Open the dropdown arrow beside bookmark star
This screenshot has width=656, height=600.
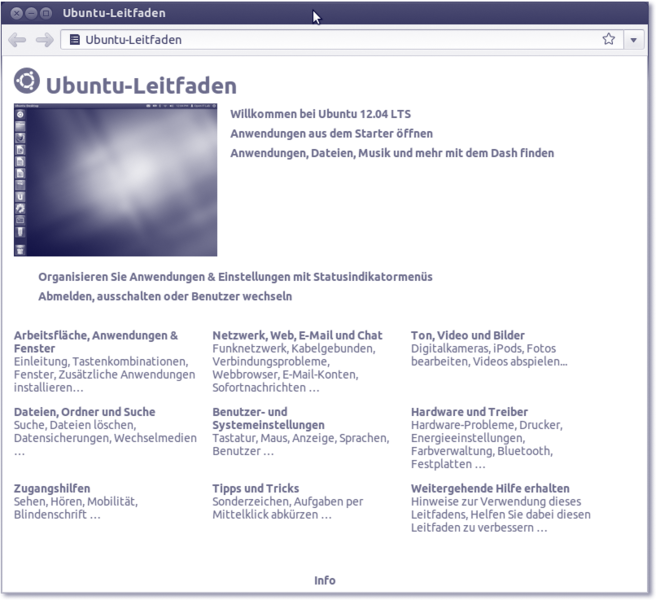[634, 40]
